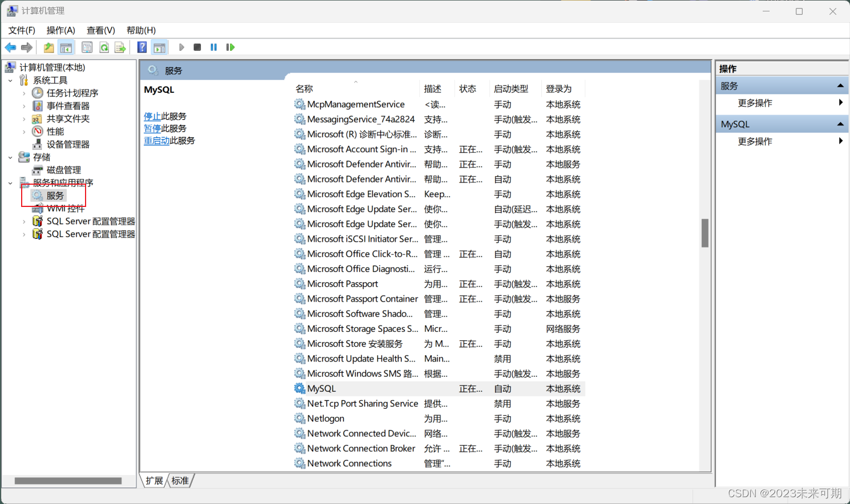850x504 pixels.
Task: Open the 文件(F) menu
Action: pos(22,30)
